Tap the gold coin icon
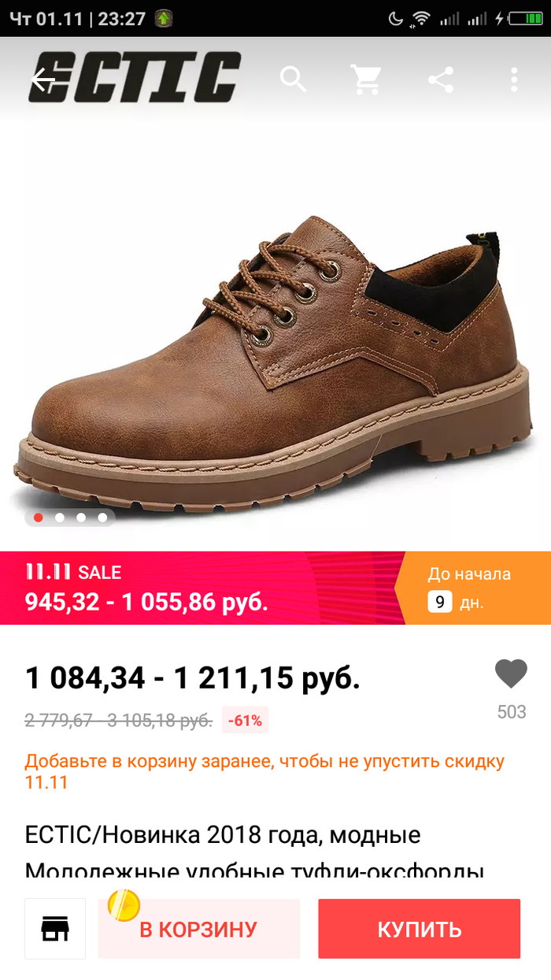Viewport: 551px width, 980px height. tap(124, 906)
